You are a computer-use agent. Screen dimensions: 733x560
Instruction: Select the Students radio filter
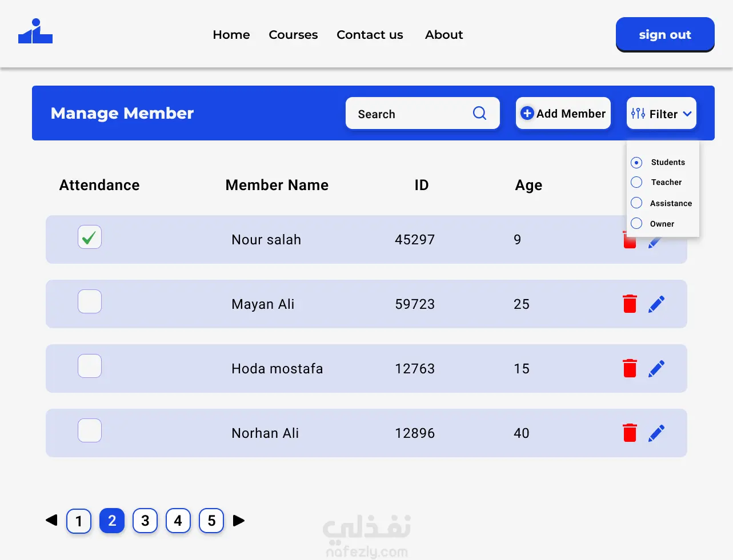click(636, 163)
